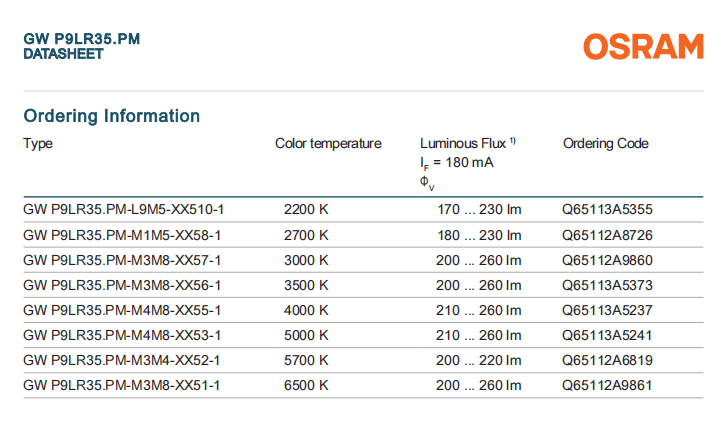719x422 pixels.
Task: Click the 5000 K color temperature cell
Action: [306, 335]
